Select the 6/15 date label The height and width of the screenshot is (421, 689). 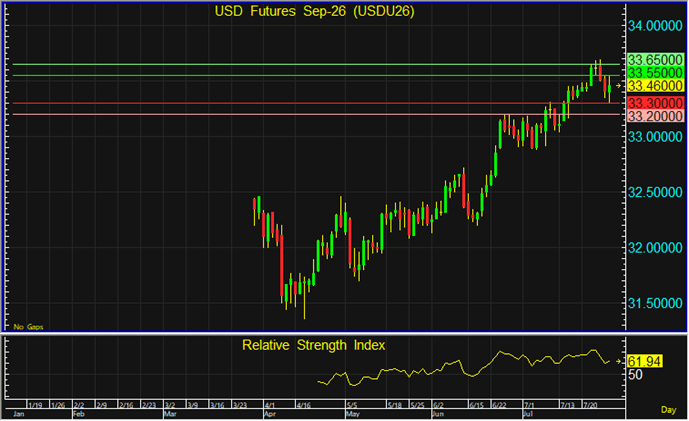[476, 405]
